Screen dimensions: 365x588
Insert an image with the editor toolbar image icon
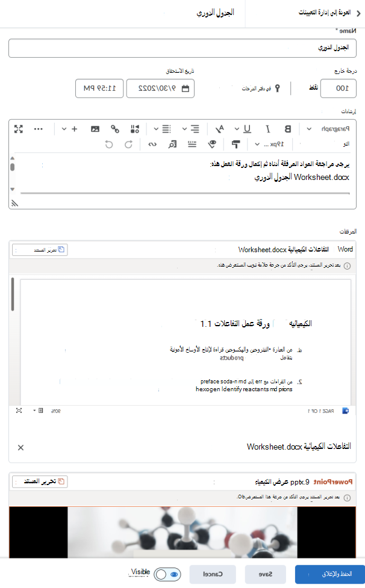[x=95, y=129]
